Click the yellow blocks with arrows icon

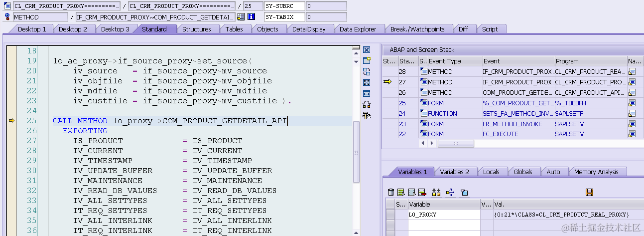point(437,192)
